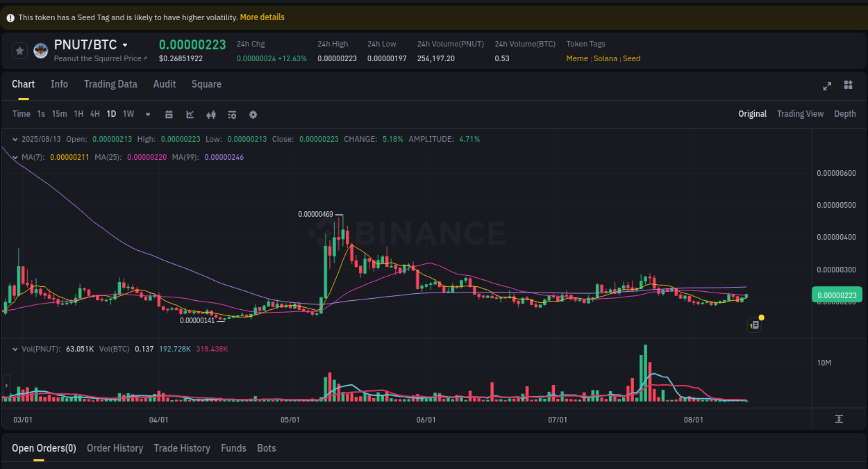Viewport: 868px width, 469px height.
Task: Select the 1W timeframe toggle
Action: (x=128, y=114)
